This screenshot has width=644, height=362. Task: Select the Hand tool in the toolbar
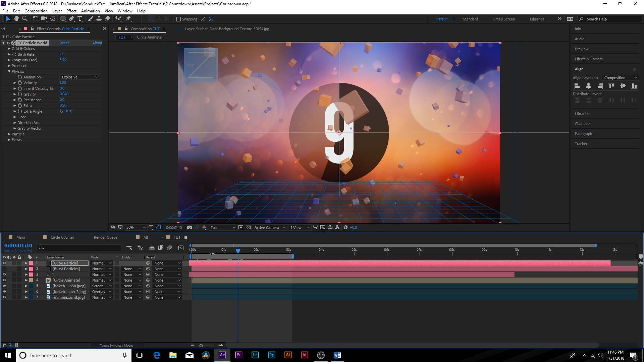point(16,19)
